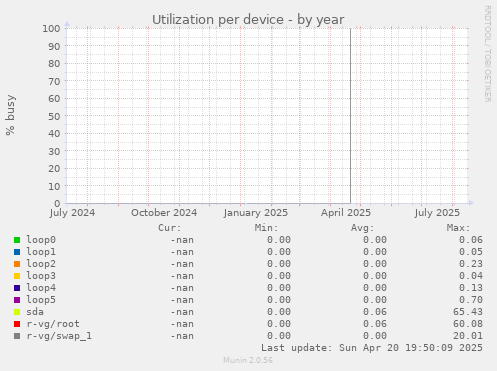
Task: Click the red r-vg/root legend swatch
Action: (x=17, y=324)
